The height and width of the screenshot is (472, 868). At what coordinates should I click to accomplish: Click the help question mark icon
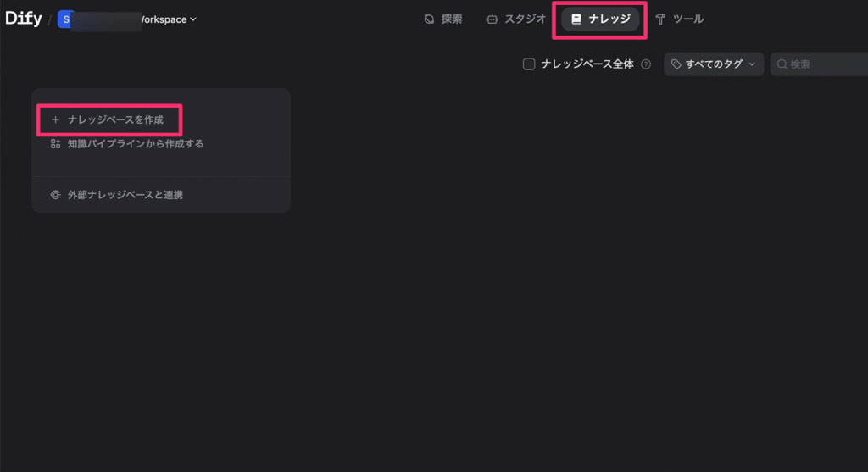pyautogui.click(x=646, y=64)
